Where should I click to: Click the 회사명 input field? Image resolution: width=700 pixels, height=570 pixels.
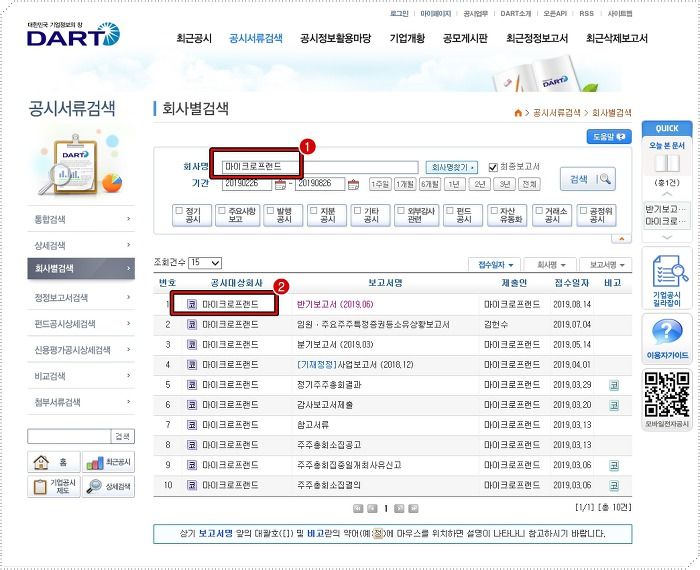click(320, 167)
